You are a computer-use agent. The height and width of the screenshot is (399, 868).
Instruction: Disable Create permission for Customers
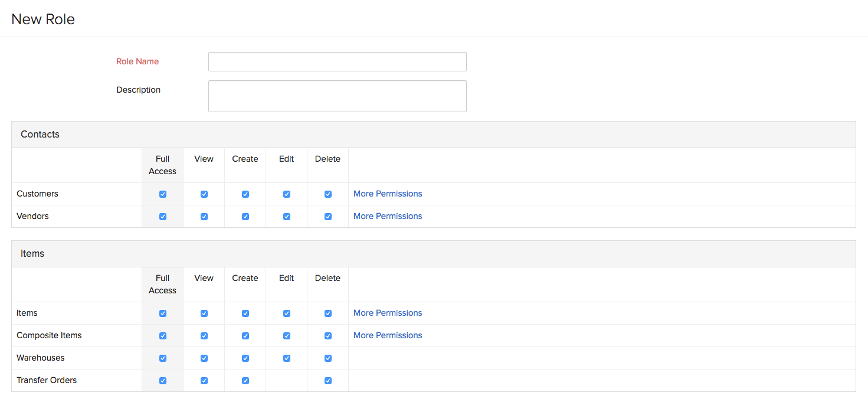pyautogui.click(x=245, y=194)
